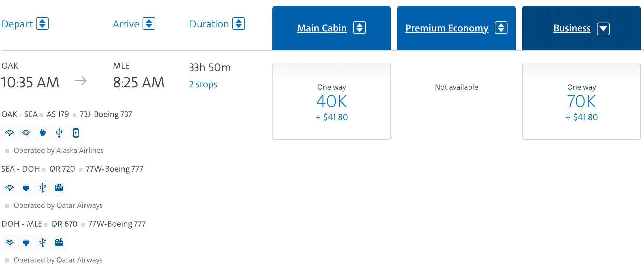The height and width of the screenshot is (272, 644).
Task: Switch to the Main Cabin tab
Action: pos(322,28)
